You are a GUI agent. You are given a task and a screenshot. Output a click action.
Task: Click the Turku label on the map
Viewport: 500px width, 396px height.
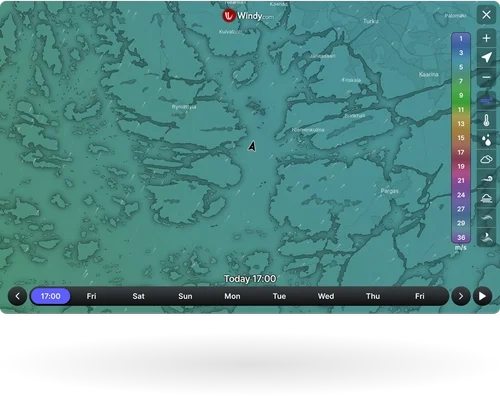tap(371, 21)
